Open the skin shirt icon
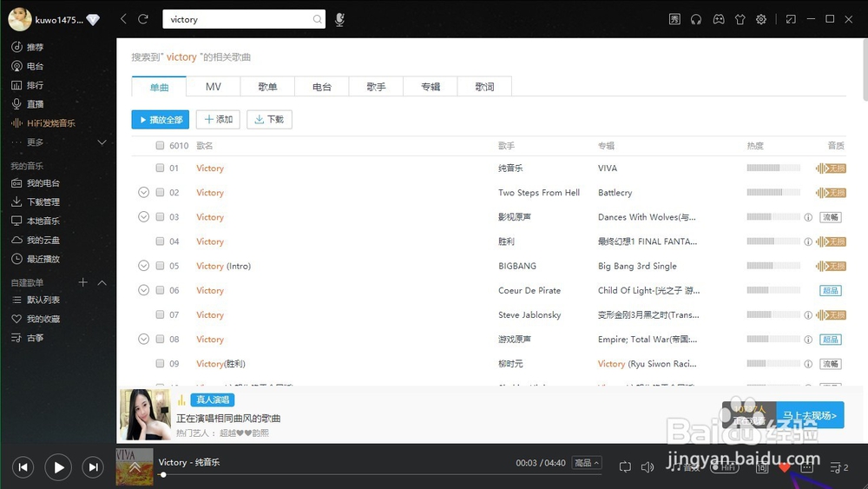The height and width of the screenshot is (489, 868). [740, 19]
